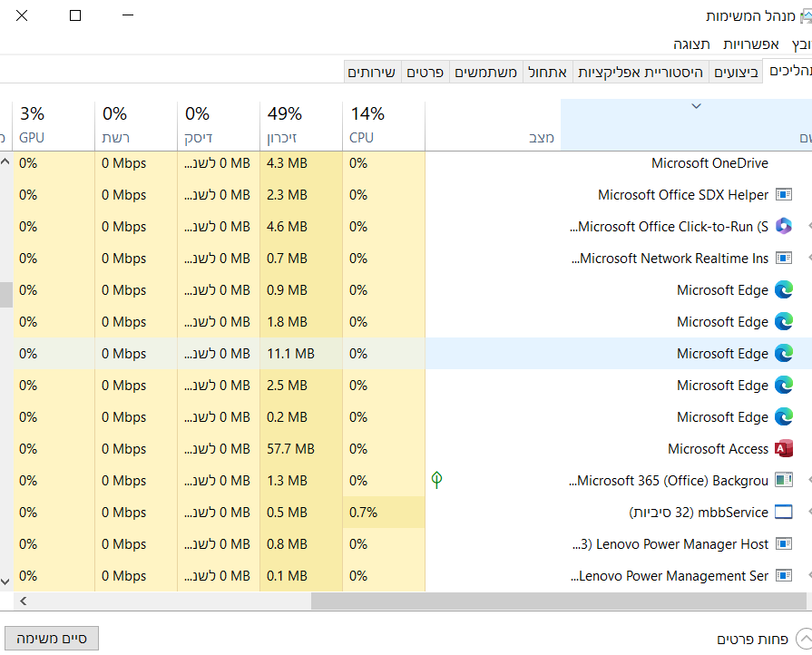Click the mbbService process icon
This screenshot has width=812, height=655.
pyautogui.click(x=784, y=513)
